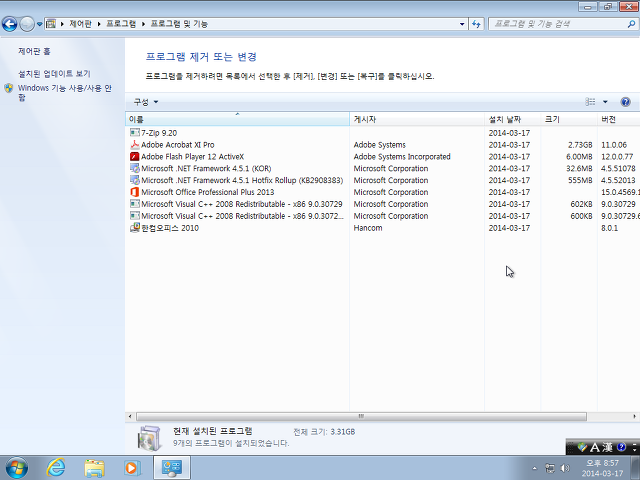Click the scrollbar right arrow
This screenshot has height=480, width=640.
click(x=634, y=416)
